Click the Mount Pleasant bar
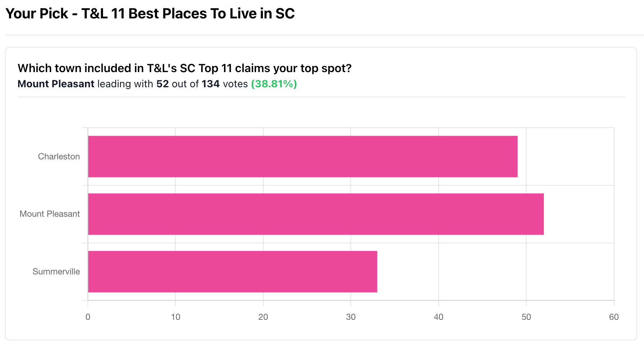The height and width of the screenshot is (344, 644). pos(316,214)
